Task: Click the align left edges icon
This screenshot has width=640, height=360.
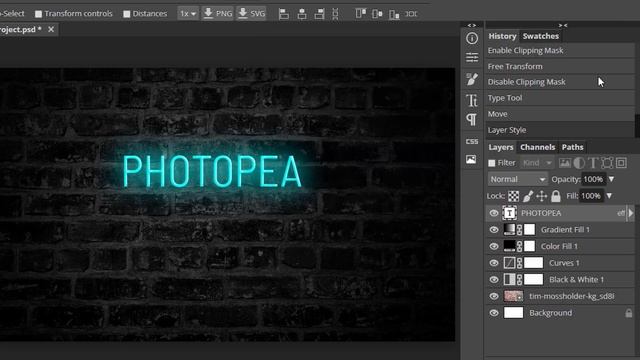Action: point(284,14)
